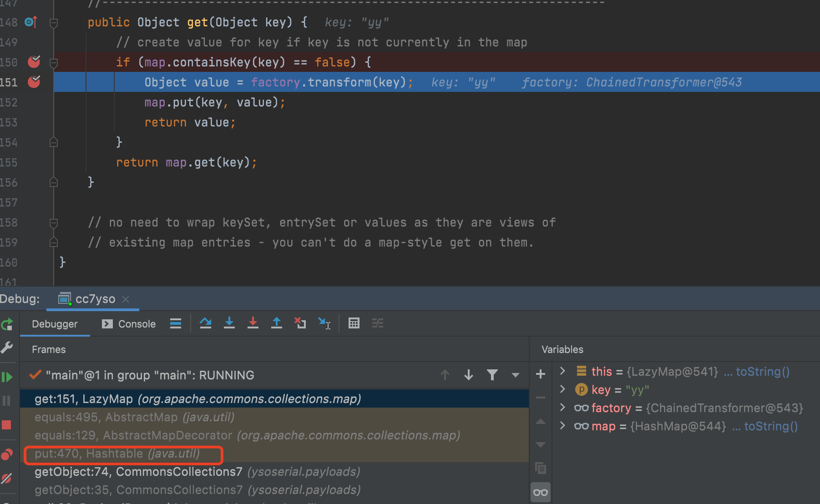
Task: Collapse the comment block fold marker at line 158
Action: [x=54, y=222]
